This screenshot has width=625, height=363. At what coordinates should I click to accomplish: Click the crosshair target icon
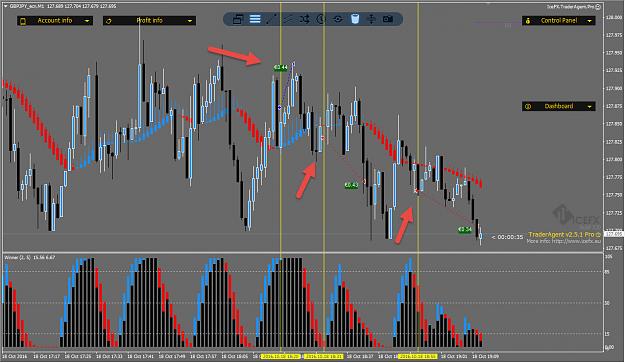tap(338, 19)
